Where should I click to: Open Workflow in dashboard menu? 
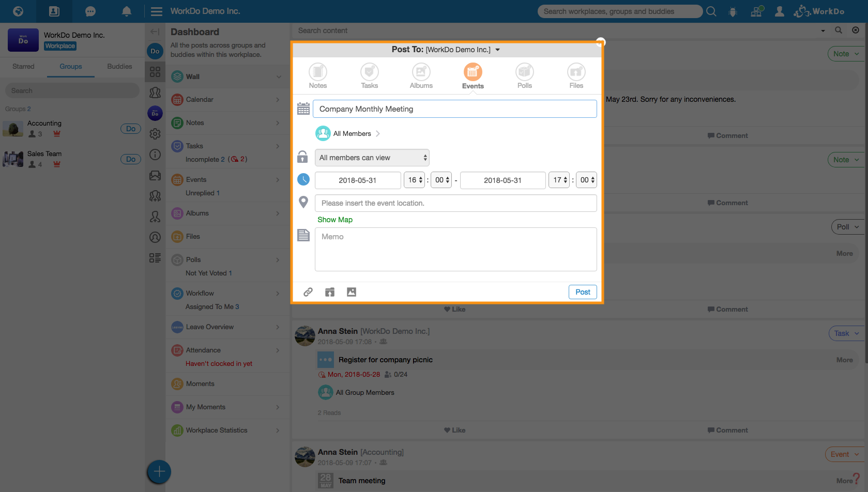[227, 294]
